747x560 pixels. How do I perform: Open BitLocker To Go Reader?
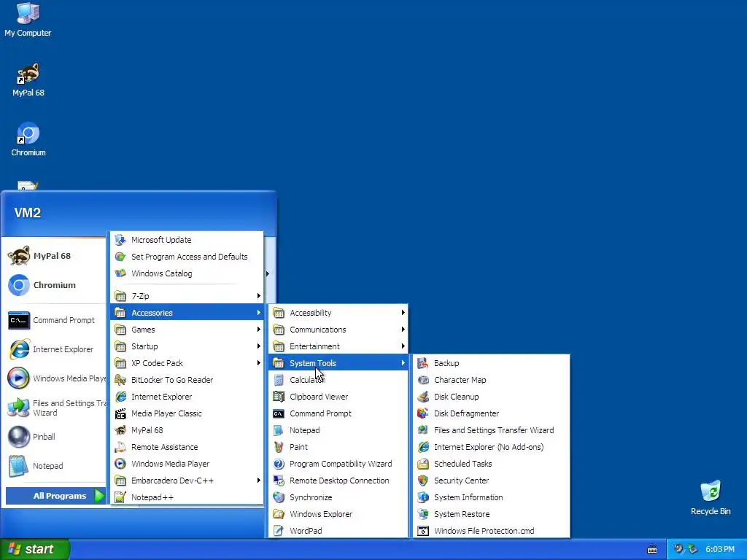[x=187, y=379]
